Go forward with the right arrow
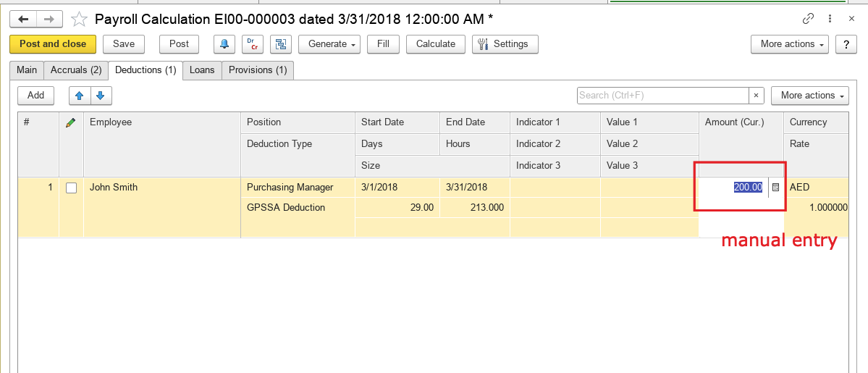This screenshot has width=868, height=373. 49,20
